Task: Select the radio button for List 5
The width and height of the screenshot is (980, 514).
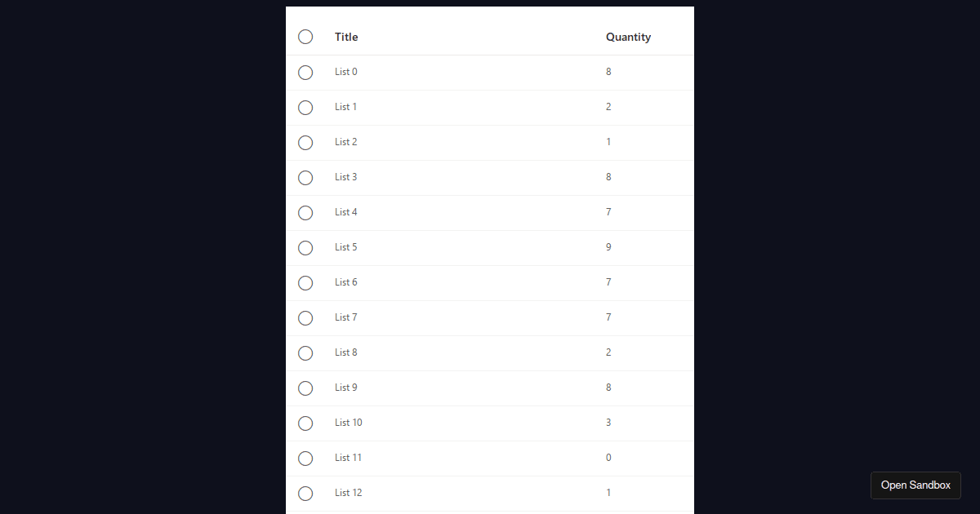Action: (x=305, y=248)
